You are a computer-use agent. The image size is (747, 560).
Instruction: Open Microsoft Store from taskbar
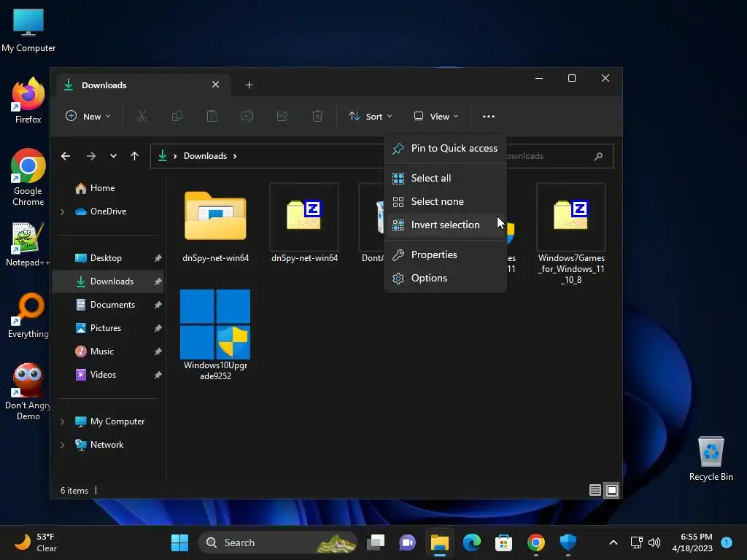503,542
